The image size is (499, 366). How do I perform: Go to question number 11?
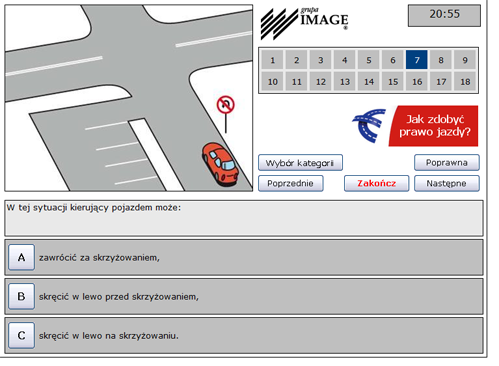pyautogui.click(x=296, y=81)
